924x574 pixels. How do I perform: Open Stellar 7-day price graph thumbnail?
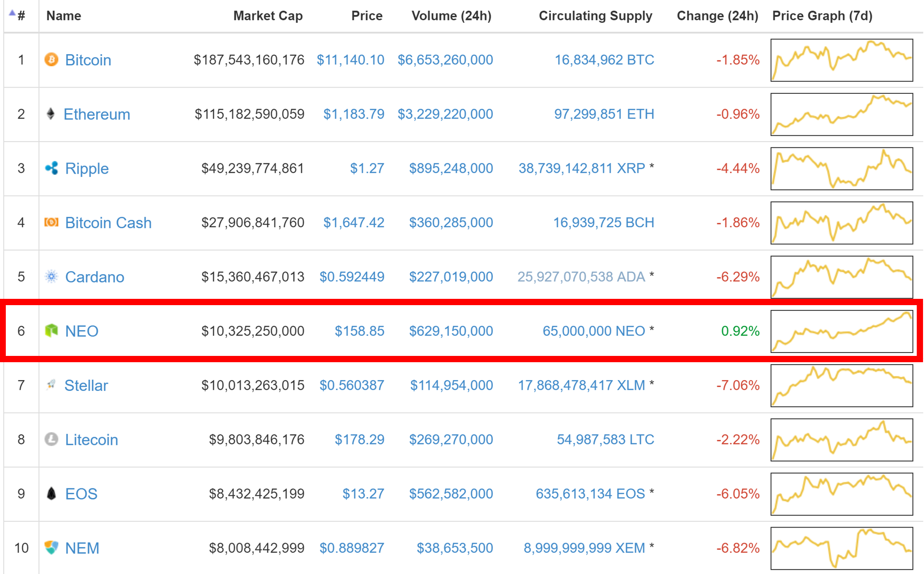click(842, 385)
